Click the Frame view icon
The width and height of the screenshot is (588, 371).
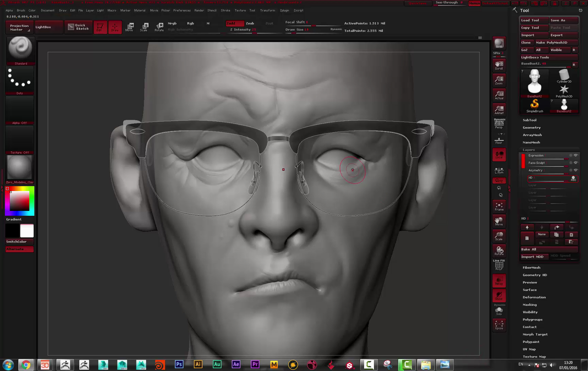(x=499, y=206)
